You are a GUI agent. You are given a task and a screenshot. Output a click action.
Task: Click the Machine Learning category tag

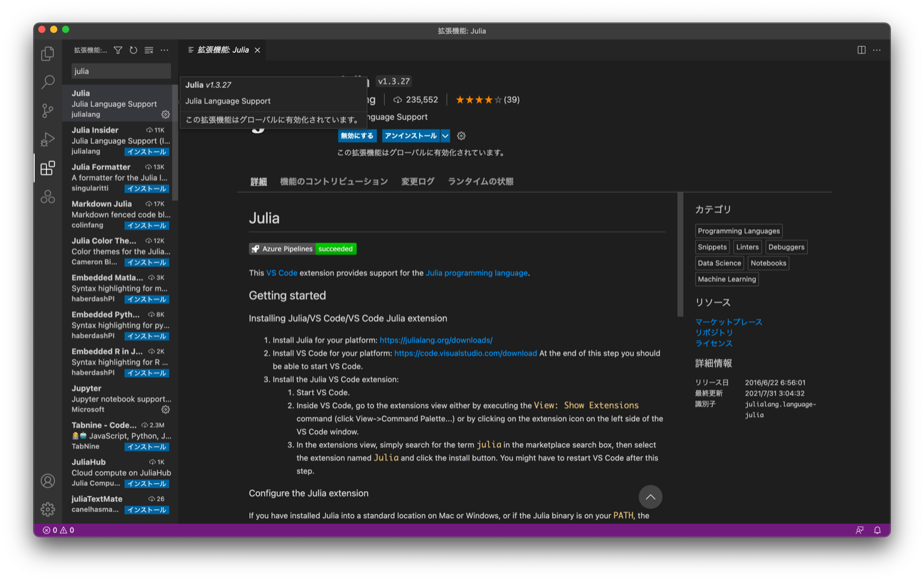tap(727, 279)
